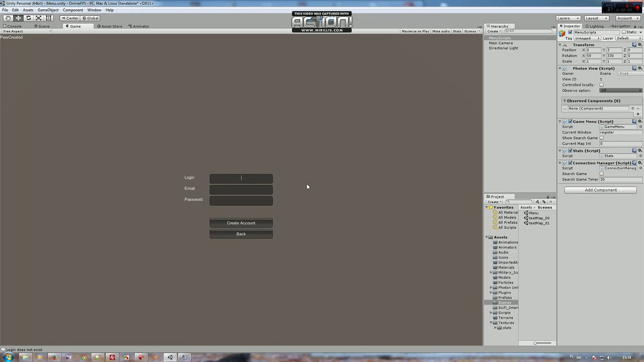
Task: Open Connection Manager gear menu
Action: coord(640,163)
